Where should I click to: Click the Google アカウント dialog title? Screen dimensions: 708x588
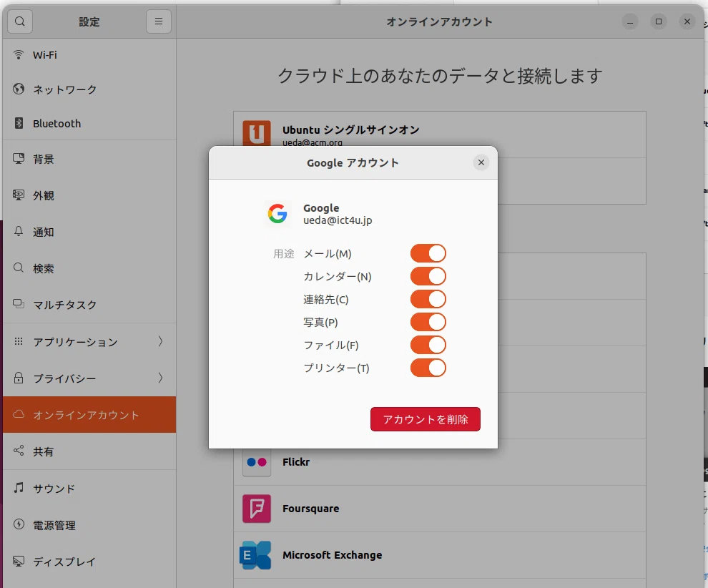[353, 162]
